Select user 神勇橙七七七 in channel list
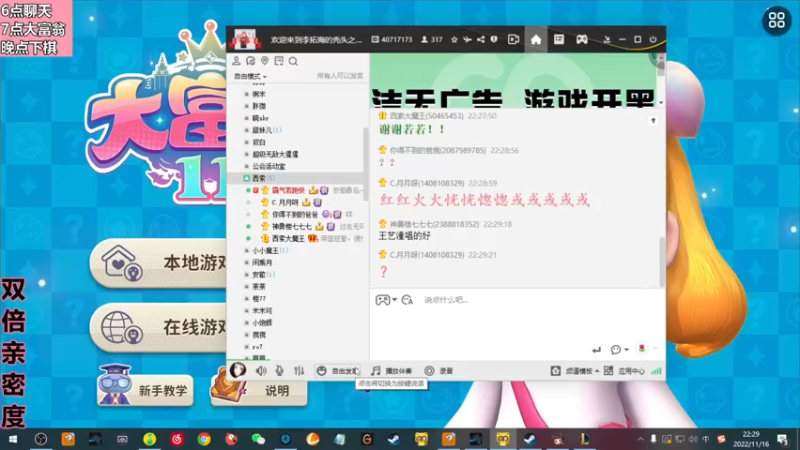 [291, 227]
